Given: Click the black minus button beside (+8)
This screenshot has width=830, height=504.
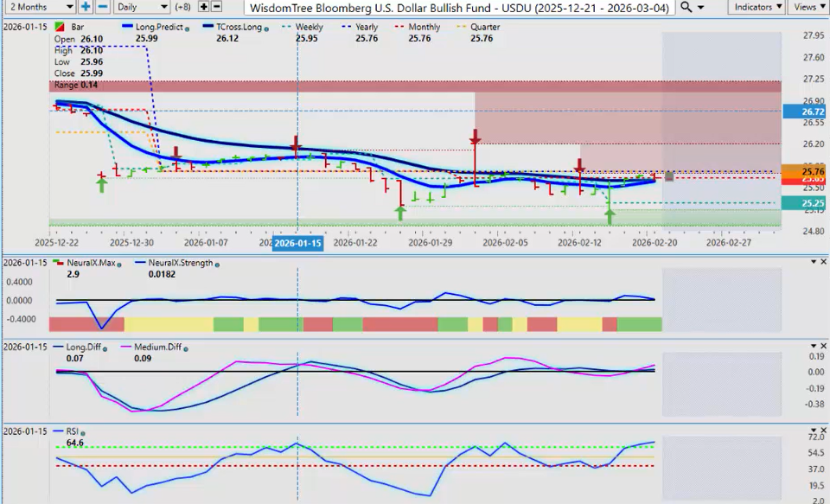Looking at the screenshot, I should pos(215,7).
